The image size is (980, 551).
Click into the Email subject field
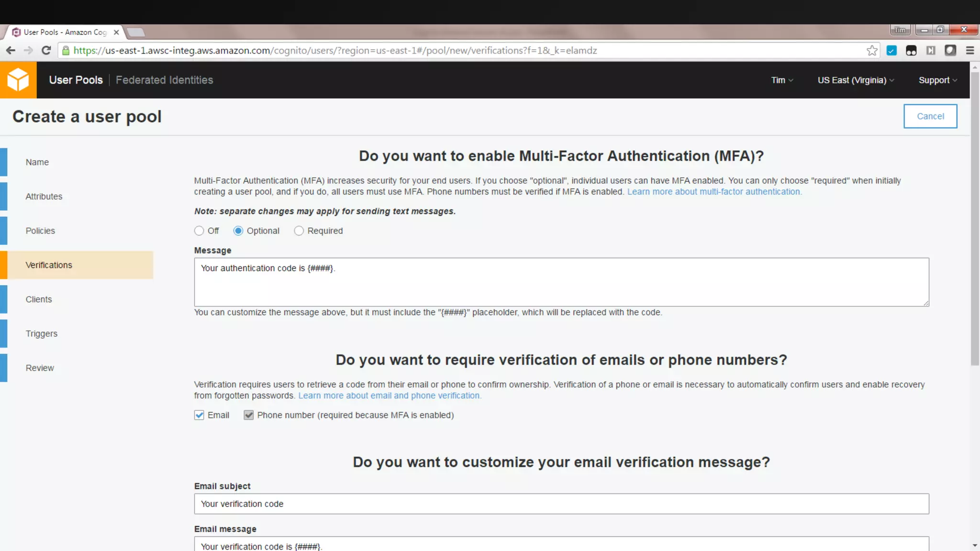[561, 504]
